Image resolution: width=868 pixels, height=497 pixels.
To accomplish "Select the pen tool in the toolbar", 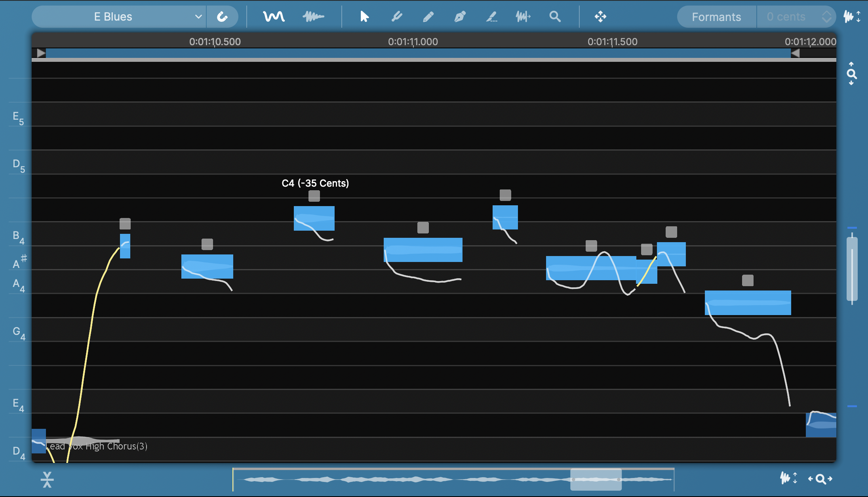I will [459, 17].
